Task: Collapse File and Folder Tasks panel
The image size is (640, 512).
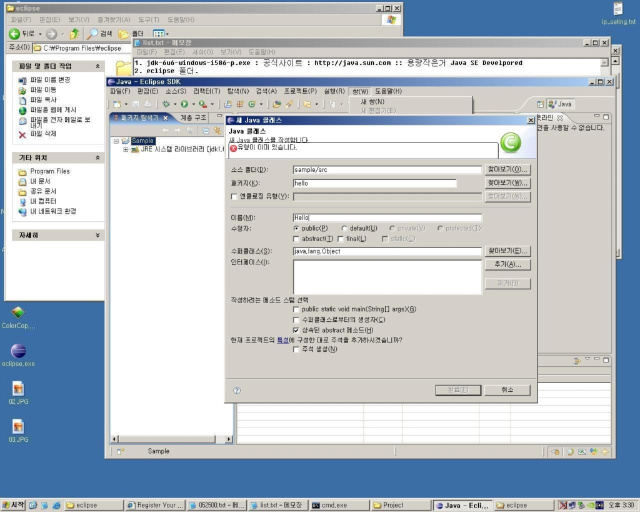Action: point(98,66)
